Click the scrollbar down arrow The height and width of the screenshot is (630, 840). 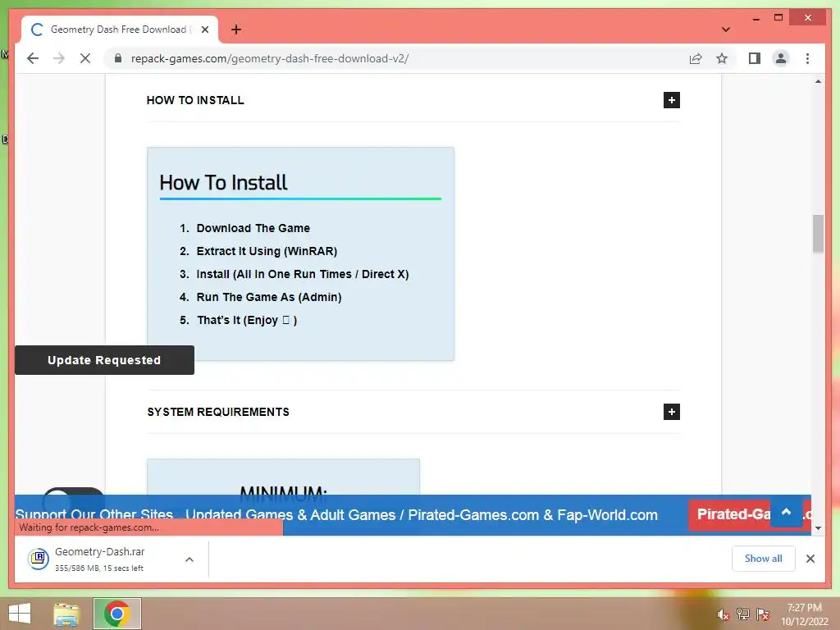click(818, 528)
